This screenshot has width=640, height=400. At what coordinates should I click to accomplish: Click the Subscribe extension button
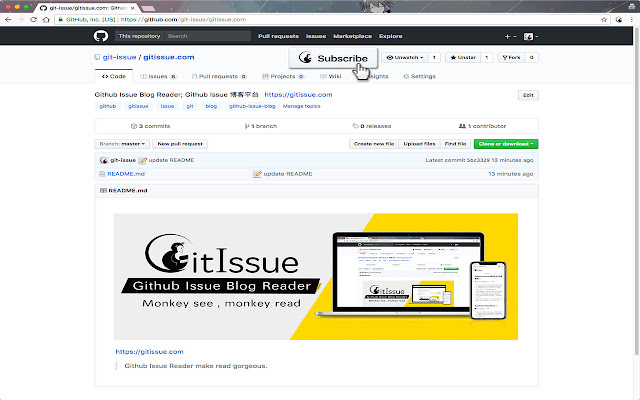[x=333, y=58]
